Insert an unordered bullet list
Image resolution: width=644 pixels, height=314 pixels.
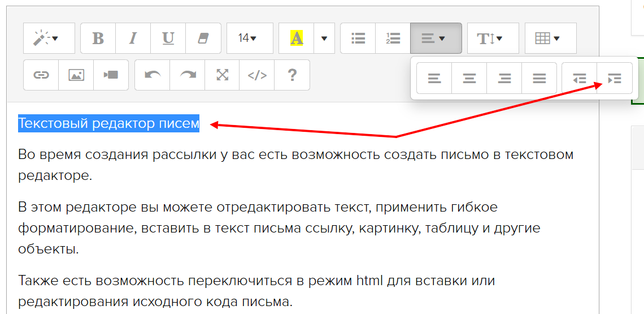[358, 38]
